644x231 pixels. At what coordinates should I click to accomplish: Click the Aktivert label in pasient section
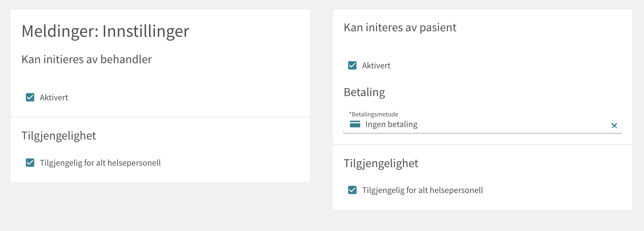376,66
